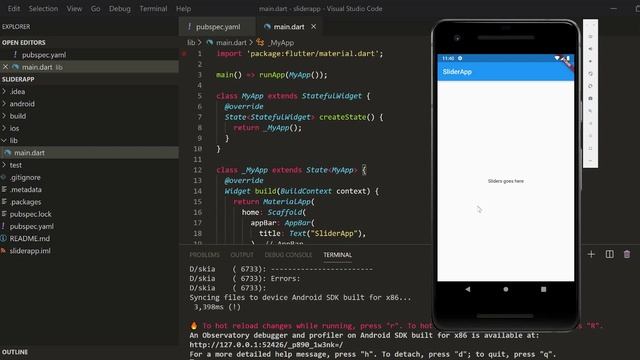The height and width of the screenshot is (360, 640).
Task: Tap the Android back button on phone
Action: click(x=468, y=289)
